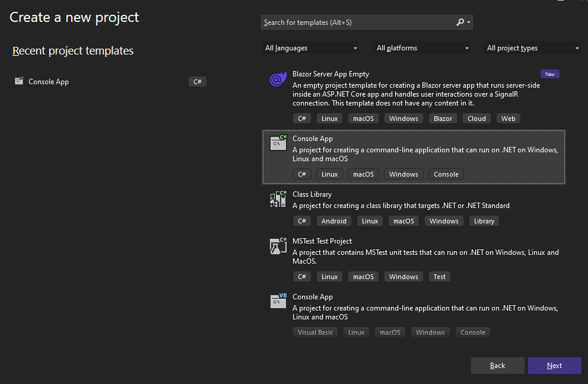This screenshot has width=588, height=384.
Task: Focus the Search for templates field
Action: [356, 23]
